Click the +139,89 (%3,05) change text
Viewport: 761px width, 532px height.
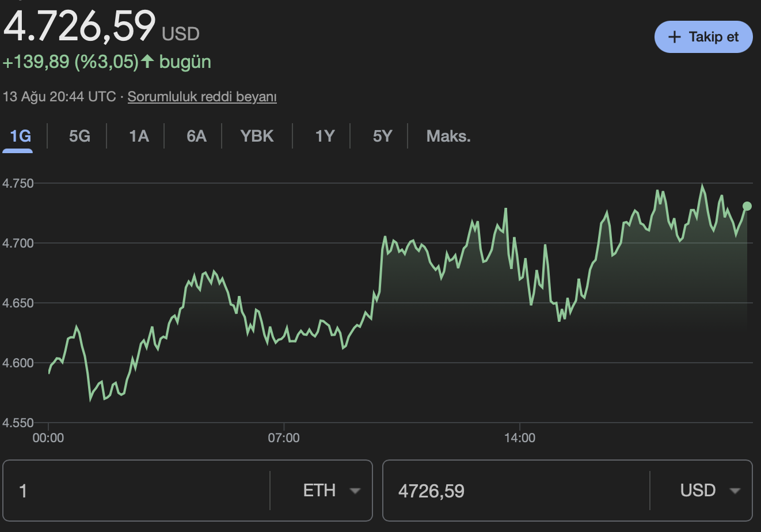coord(71,62)
